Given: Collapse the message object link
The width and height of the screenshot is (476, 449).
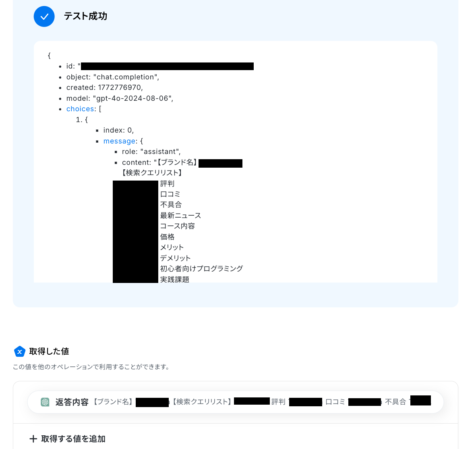Looking at the screenshot, I should tap(119, 141).
